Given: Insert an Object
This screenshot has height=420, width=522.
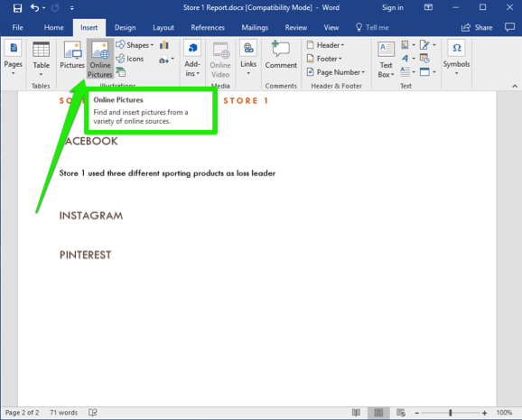Looking at the screenshot, I should click(x=428, y=71).
